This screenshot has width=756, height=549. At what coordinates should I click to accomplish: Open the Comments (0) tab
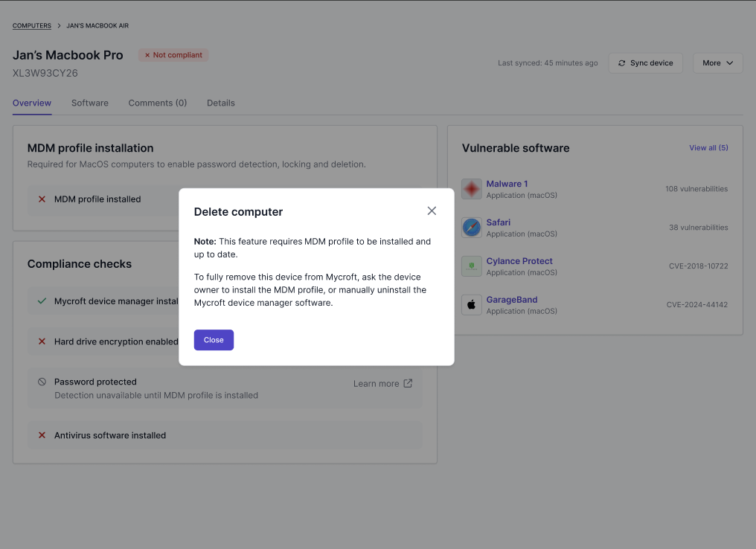click(x=158, y=103)
